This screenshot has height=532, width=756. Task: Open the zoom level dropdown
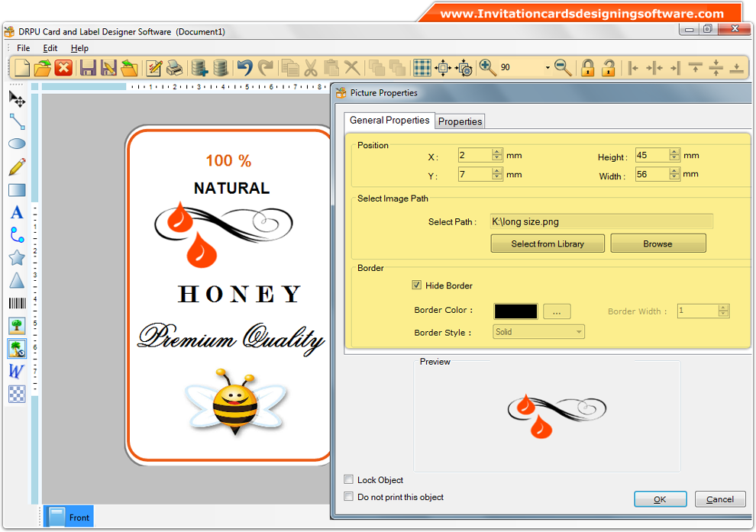[547, 67]
